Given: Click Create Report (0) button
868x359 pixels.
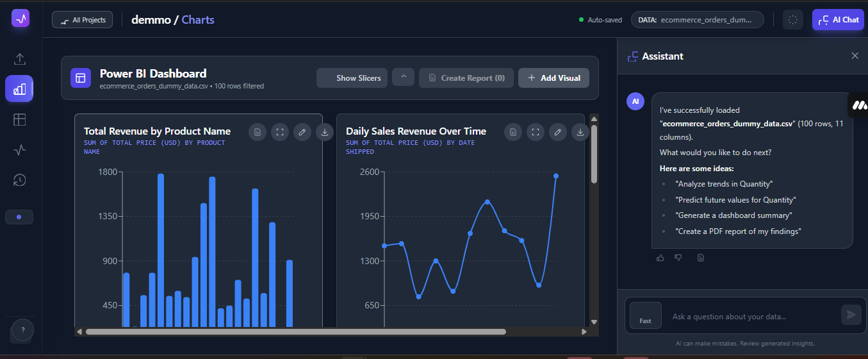Looking at the screenshot, I should point(466,78).
